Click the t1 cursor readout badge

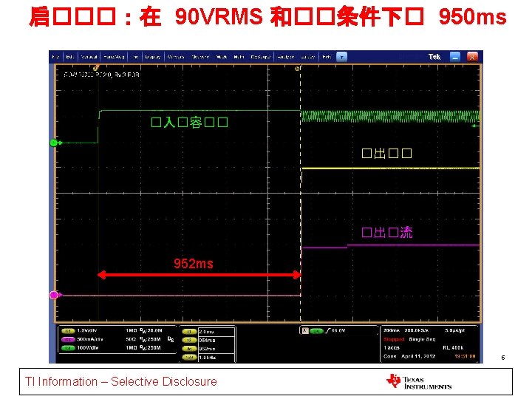189,332
